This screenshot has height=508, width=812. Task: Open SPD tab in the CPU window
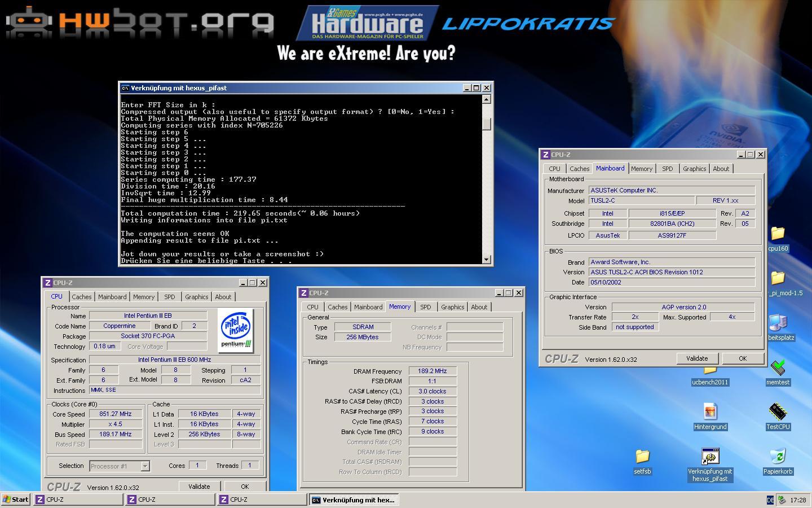click(170, 297)
